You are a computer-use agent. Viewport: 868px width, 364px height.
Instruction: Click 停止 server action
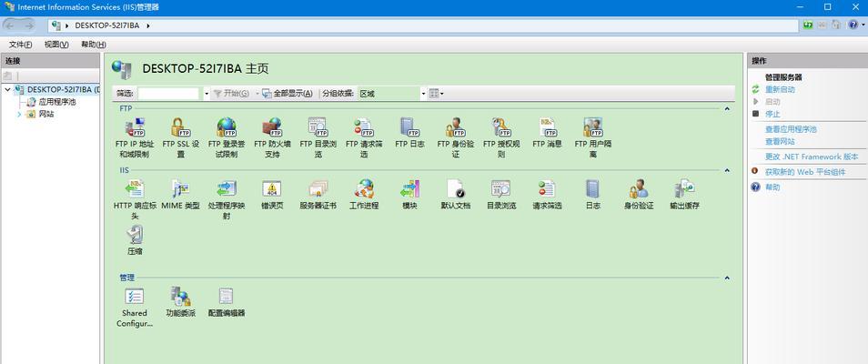tap(772, 114)
